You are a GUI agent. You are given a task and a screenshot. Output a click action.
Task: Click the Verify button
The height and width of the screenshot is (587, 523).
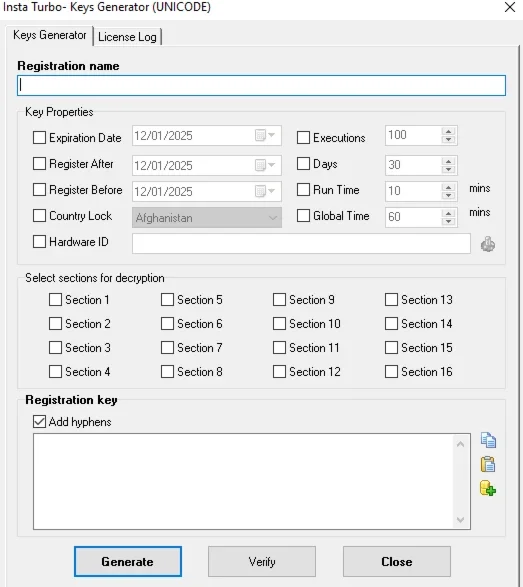coord(262,562)
